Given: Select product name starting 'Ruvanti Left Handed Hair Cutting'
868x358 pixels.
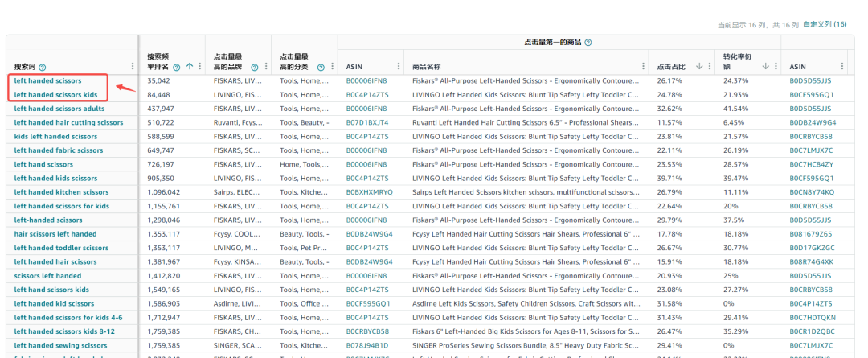Looking at the screenshot, I should [x=526, y=122].
